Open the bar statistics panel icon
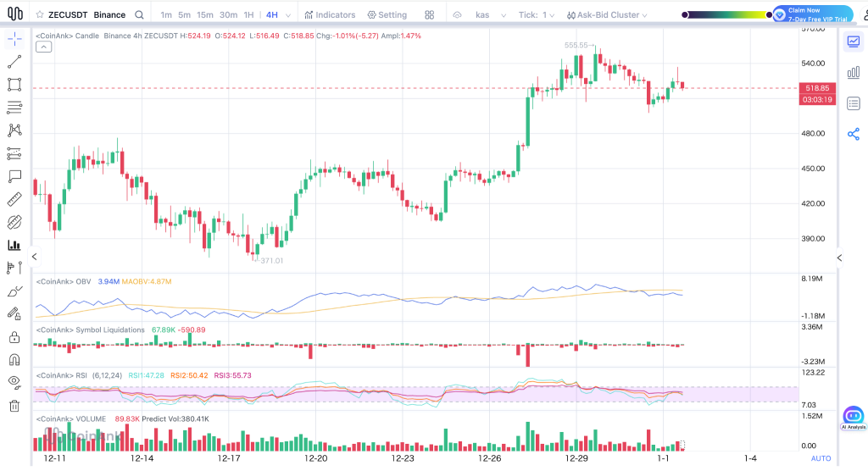The image size is (868, 471). [x=854, y=73]
